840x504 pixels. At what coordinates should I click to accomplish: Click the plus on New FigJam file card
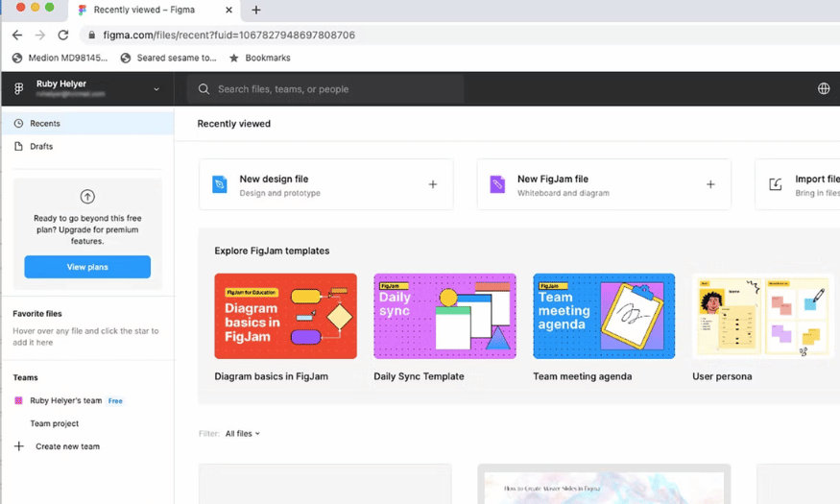[x=710, y=184]
